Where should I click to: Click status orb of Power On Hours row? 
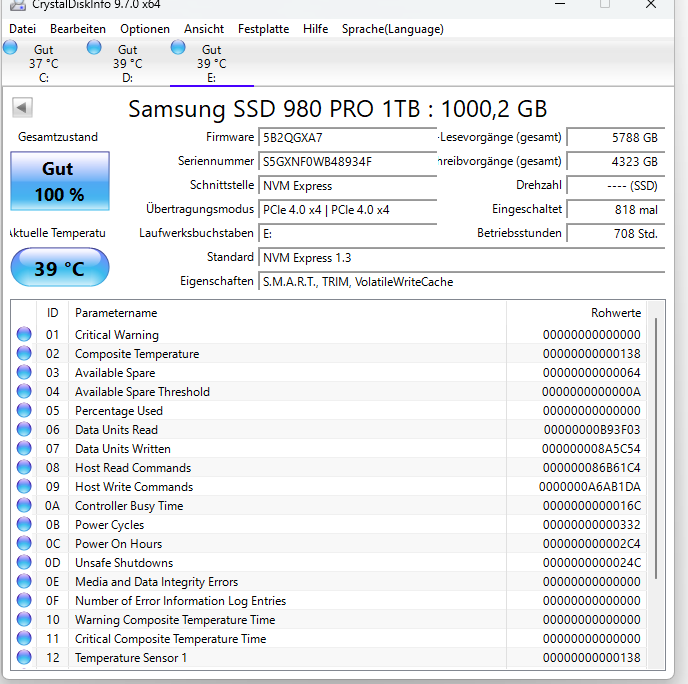tap(24, 544)
